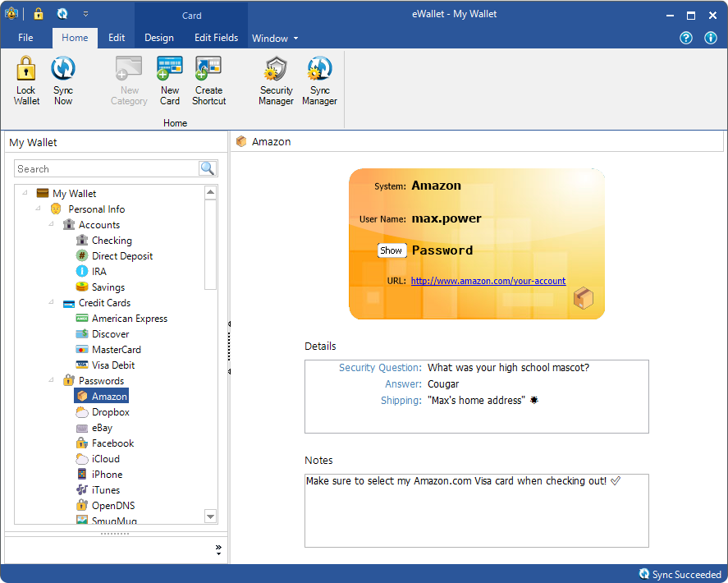
Task: Select the Direct Deposit card
Action: [x=114, y=256]
